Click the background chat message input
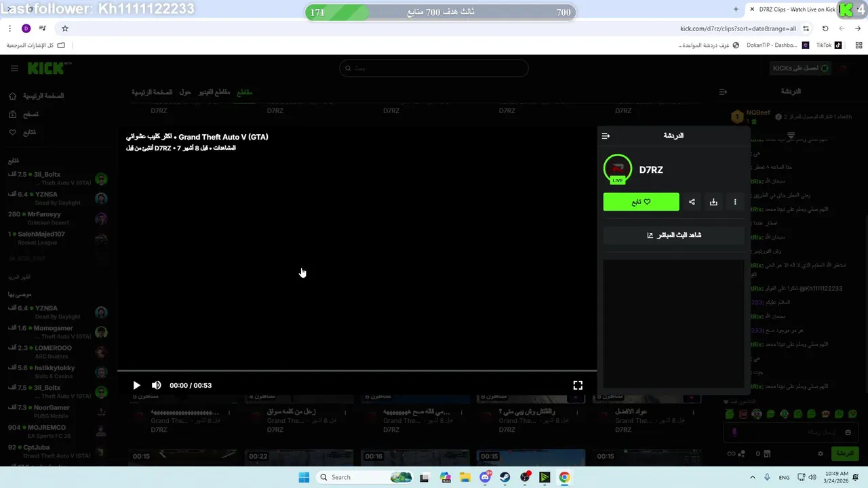 click(x=790, y=432)
